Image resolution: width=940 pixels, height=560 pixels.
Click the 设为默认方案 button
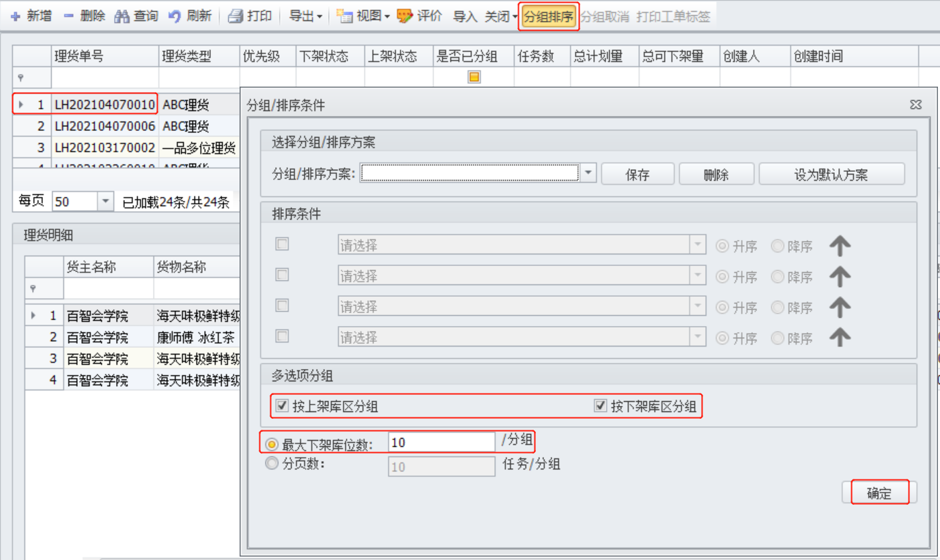coord(831,174)
